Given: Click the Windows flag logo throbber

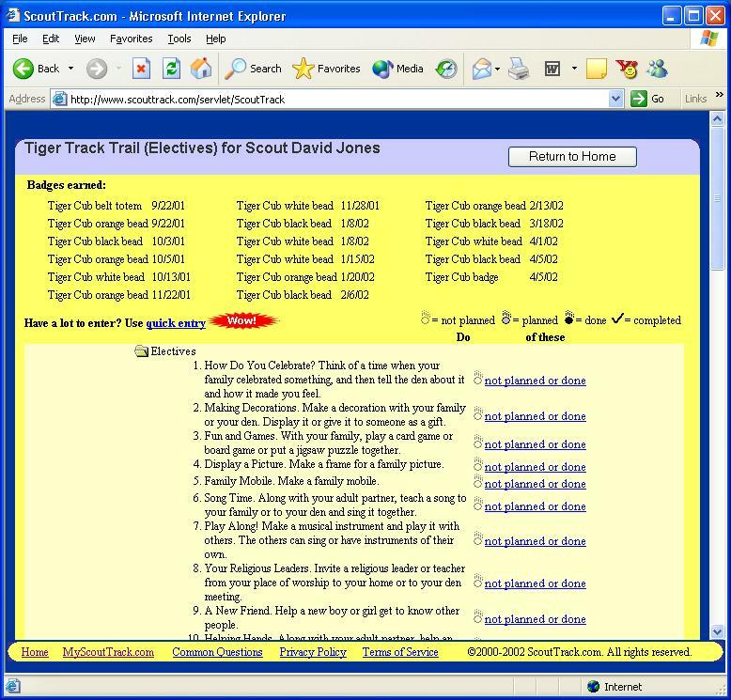Looking at the screenshot, I should tap(708, 39).
